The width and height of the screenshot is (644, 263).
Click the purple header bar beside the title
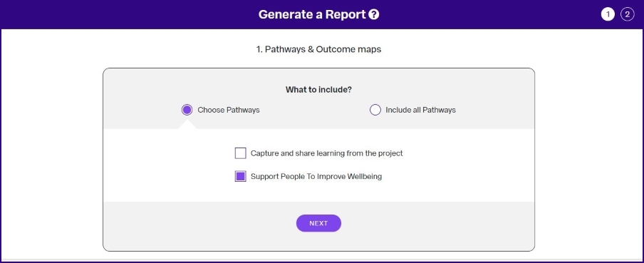click(123, 15)
